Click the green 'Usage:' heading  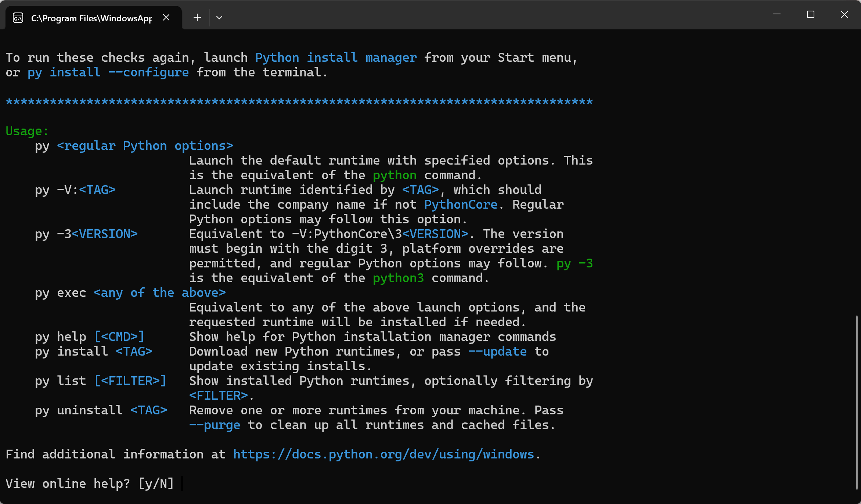click(x=27, y=131)
